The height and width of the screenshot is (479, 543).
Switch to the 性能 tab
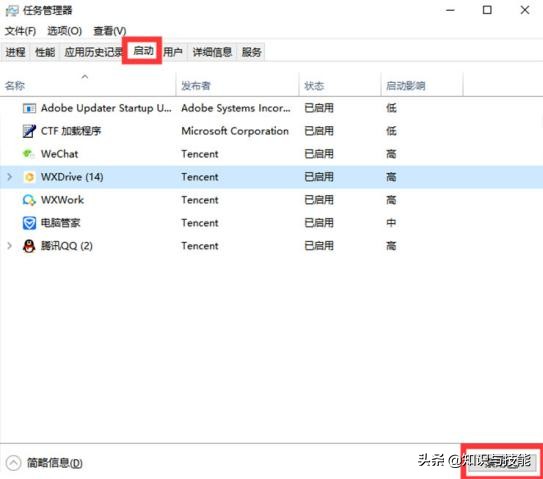tap(45, 52)
